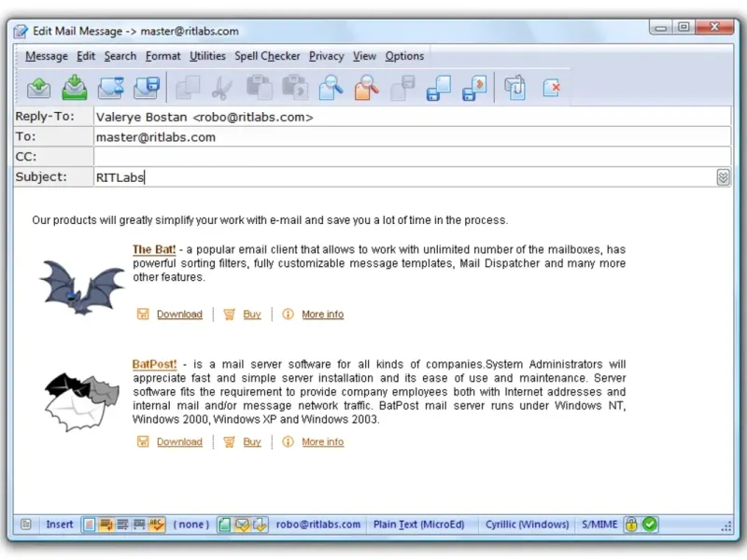Click the To field with master@ritlabs.com
Viewport: 747px width, 560px height.
(x=412, y=137)
